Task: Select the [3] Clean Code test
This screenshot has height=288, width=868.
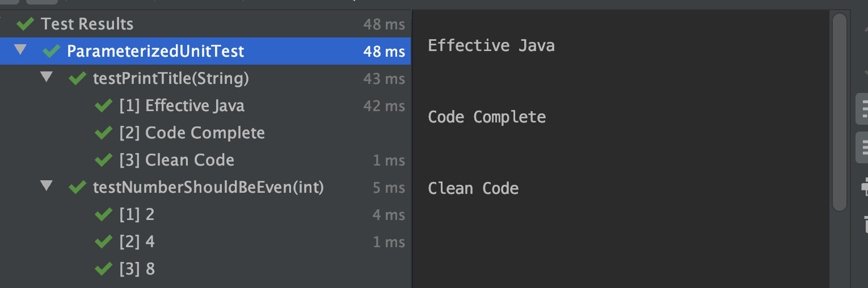Action: 205,160
